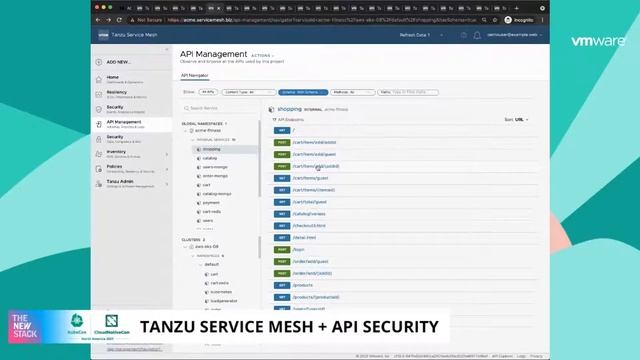This screenshot has width=640, height=360.
Task: Select the payment service in tree
Action: point(211,202)
